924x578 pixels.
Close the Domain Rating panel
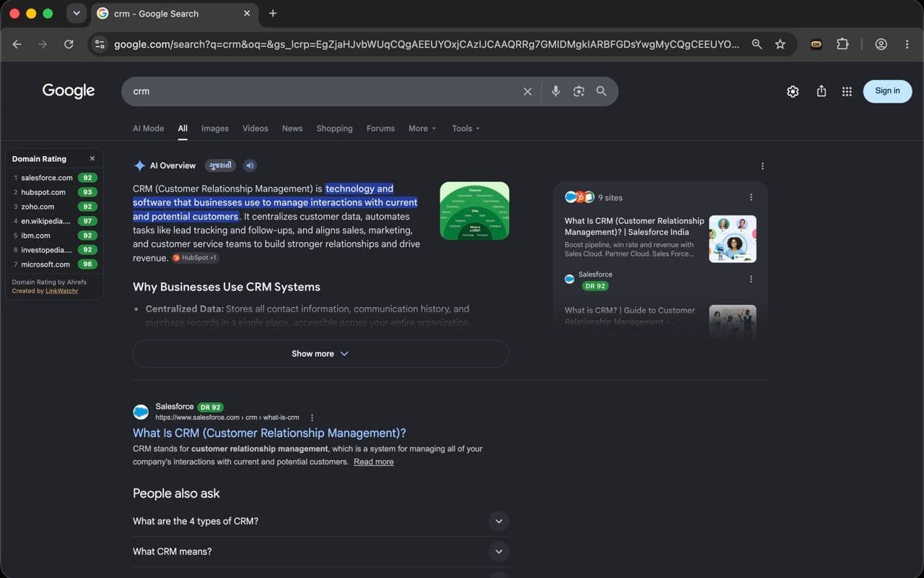pos(92,159)
